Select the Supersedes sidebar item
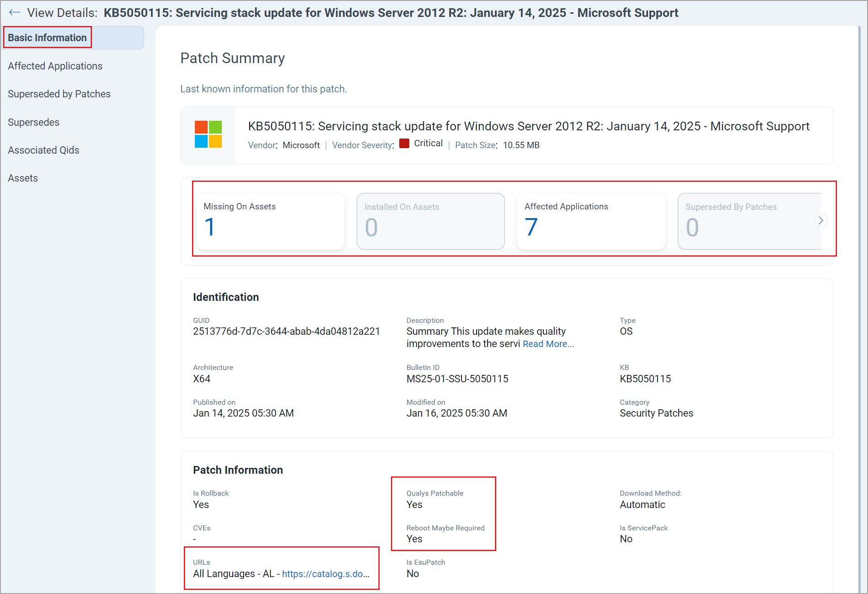The width and height of the screenshot is (868, 594). click(x=33, y=122)
